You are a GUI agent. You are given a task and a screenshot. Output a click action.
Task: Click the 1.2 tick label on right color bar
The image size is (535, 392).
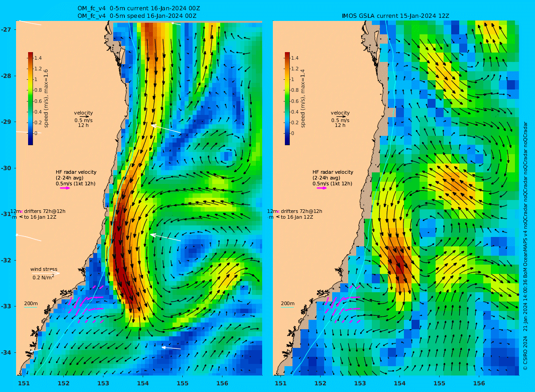[x=295, y=69]
